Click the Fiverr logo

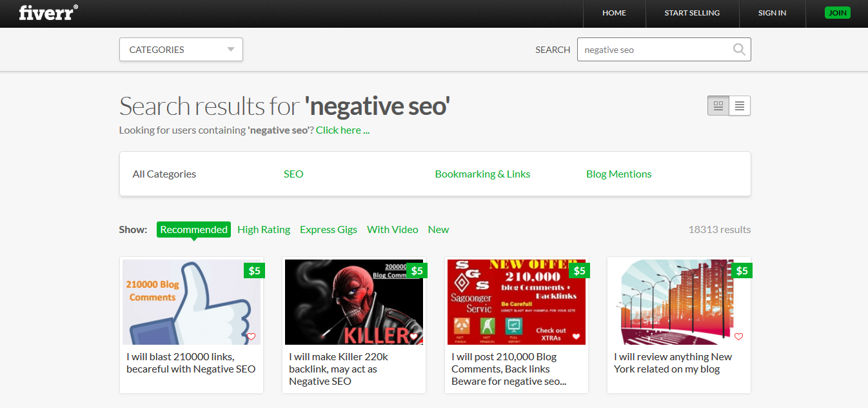coord(48,13)
